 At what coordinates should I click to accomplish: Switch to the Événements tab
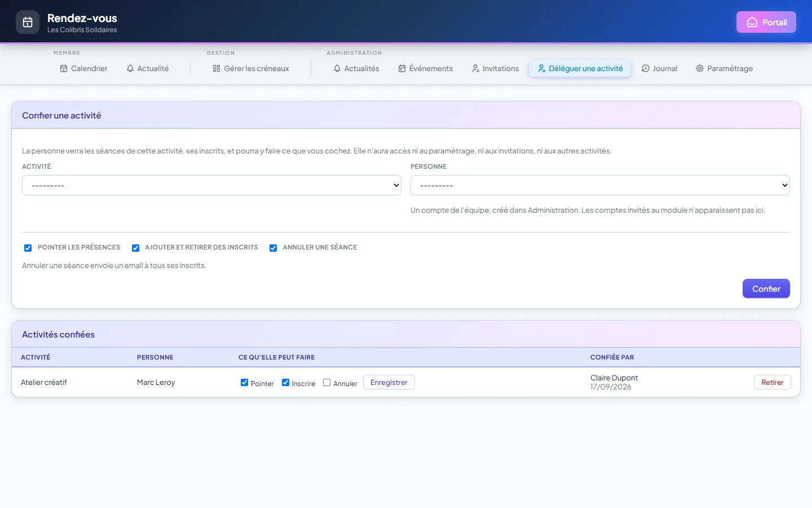pos(426,68)
